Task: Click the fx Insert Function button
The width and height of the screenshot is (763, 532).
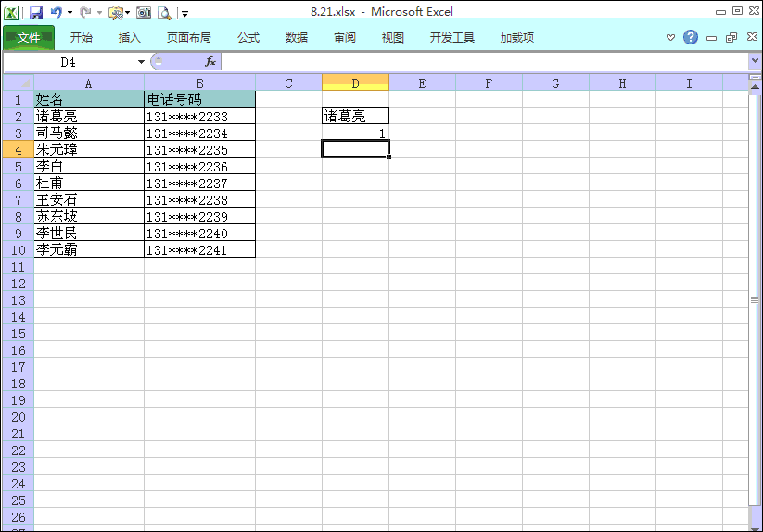Action: [210, 61]
